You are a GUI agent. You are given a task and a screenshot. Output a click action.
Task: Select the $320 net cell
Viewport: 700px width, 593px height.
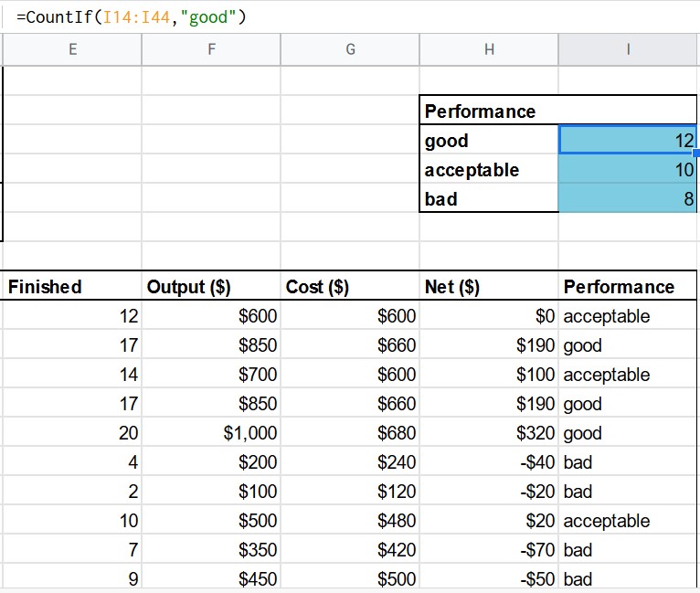(x=489, y=433)
